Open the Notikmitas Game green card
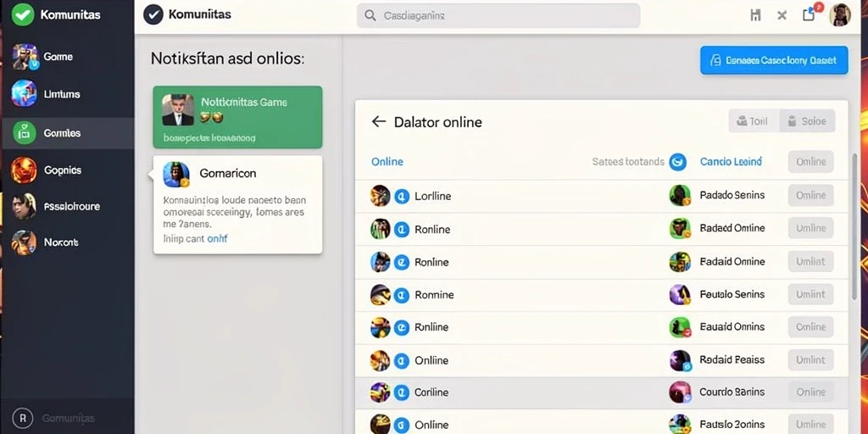Image resolution: width=868 pixels, height=434 pixels. (237, 117)
